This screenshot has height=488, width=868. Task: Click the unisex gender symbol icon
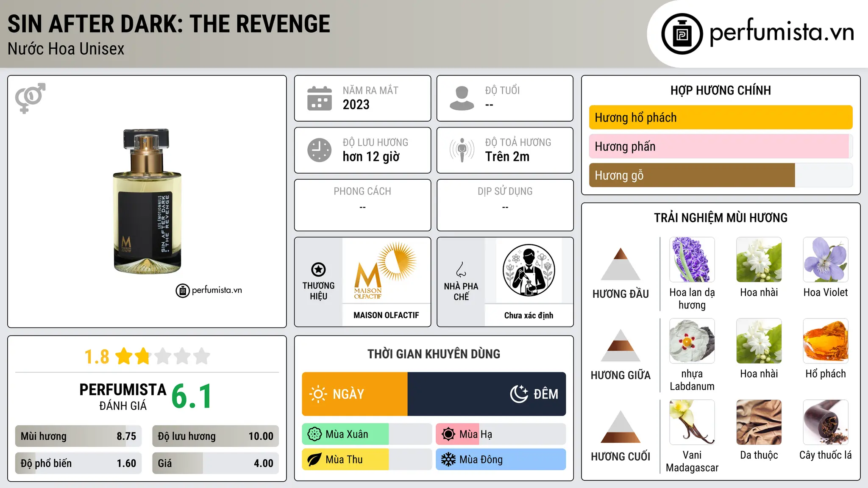pos(30,98)
